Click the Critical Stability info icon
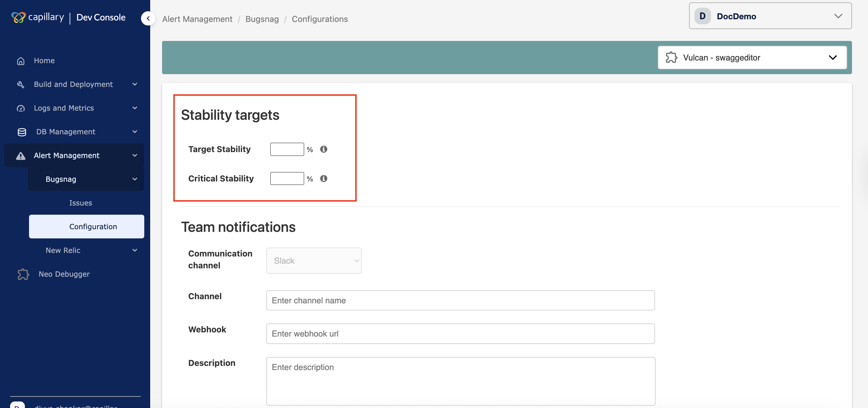The height and width of the screenshot is (408, 868). pos(324,179)
